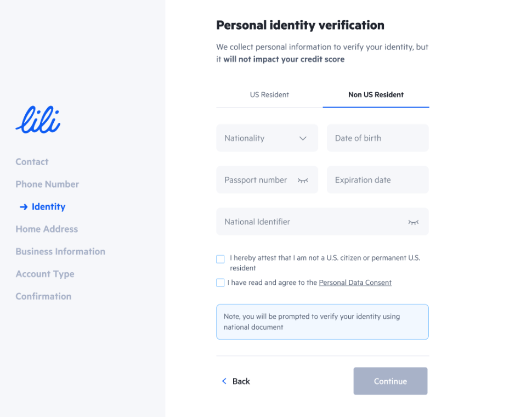
Task: Expand the Nationality dropdown arrow
Action: click(x=303, y=138)
